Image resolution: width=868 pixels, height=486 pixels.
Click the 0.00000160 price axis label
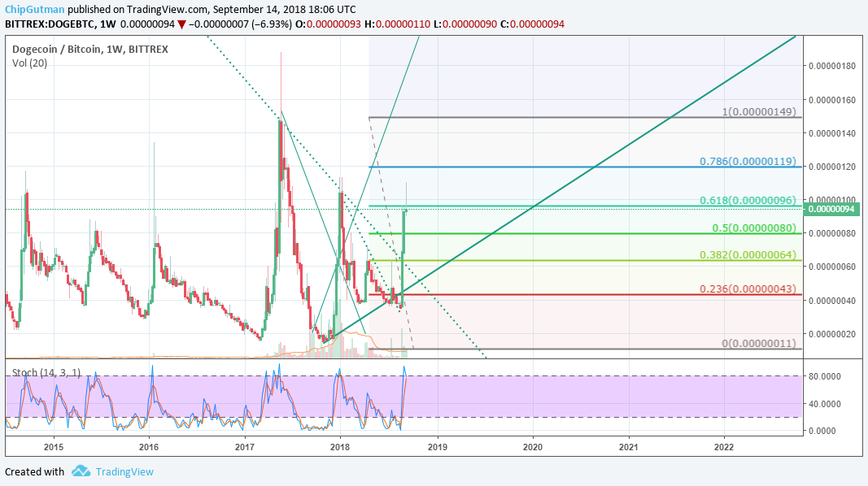coord(832,100)
